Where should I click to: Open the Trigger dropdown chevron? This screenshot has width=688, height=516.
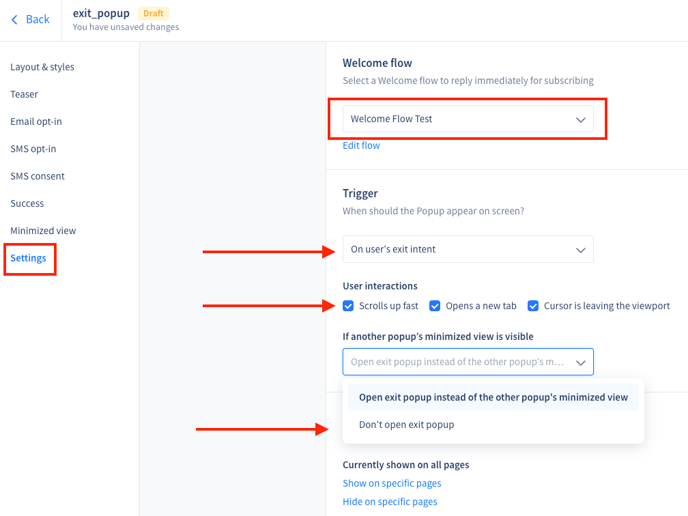(x=580, y=250)
